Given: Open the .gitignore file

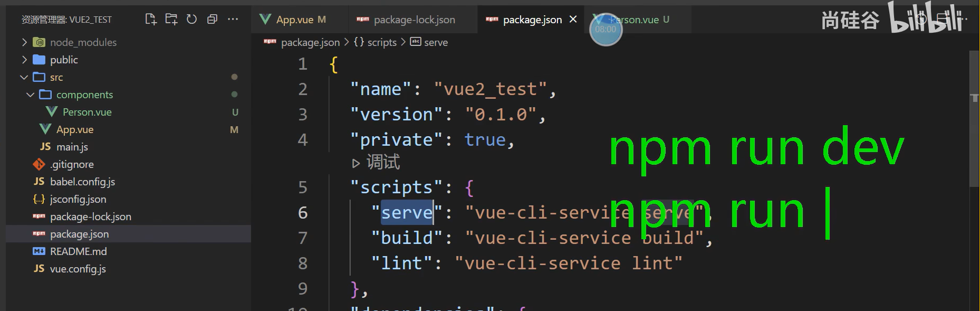Looking at the screenshot, I should (x=72, y=164).
